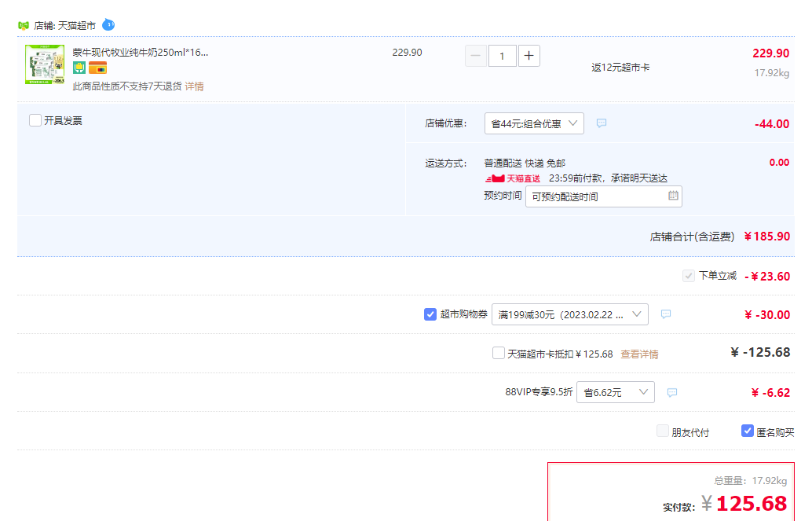This screenshot has height=521, width=812.
Task: Click the quantity input field
Action: tap(502, 56)
